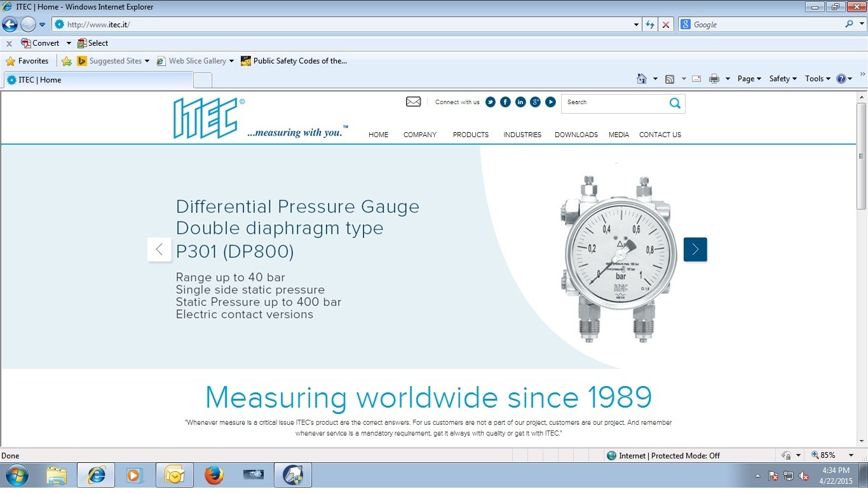Open COMPANY in site navigation
The width and height of the screenshot is (868, 494).
pyautogui.click(x=420, y=135)
